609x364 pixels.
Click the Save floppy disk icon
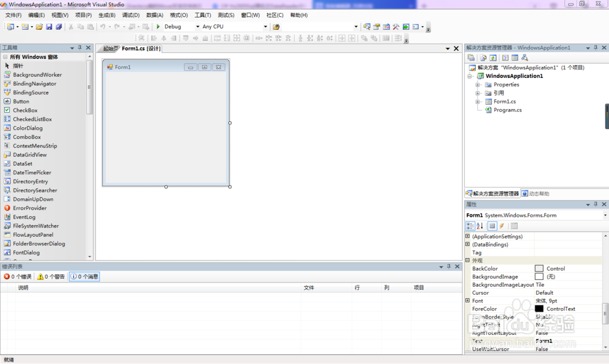tap(49, 27)
